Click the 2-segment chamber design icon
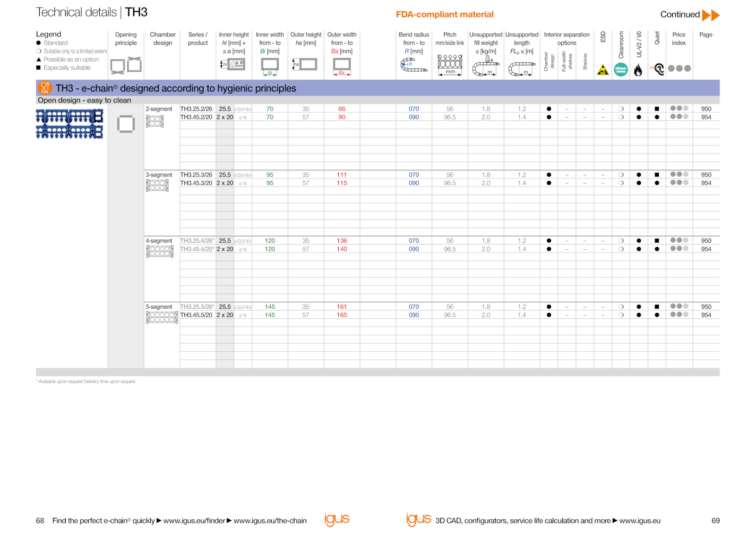 tap(155, 121)
